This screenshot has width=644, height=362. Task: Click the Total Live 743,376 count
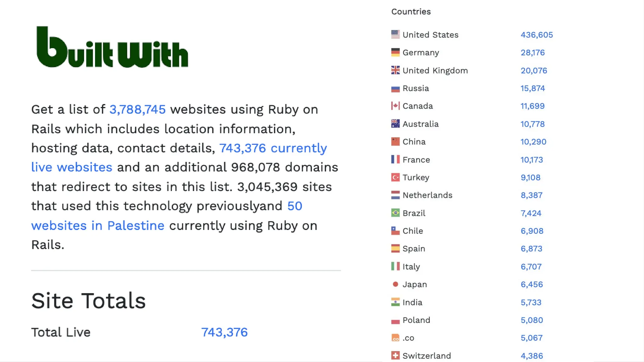224,332
